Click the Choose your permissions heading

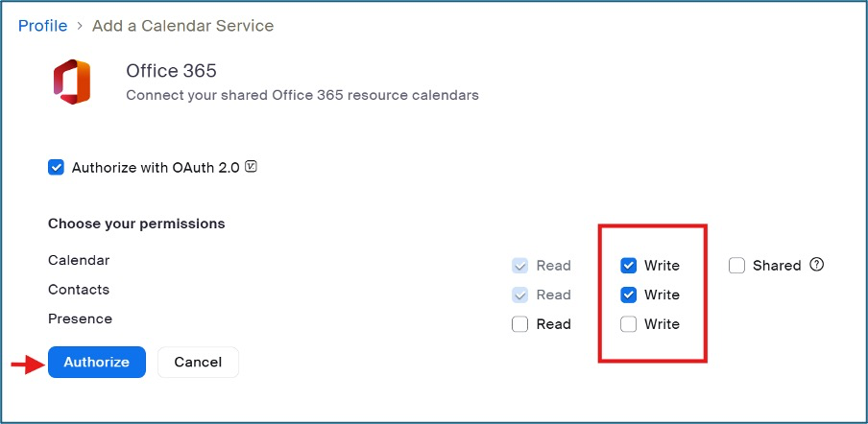[x=136, y=224]
